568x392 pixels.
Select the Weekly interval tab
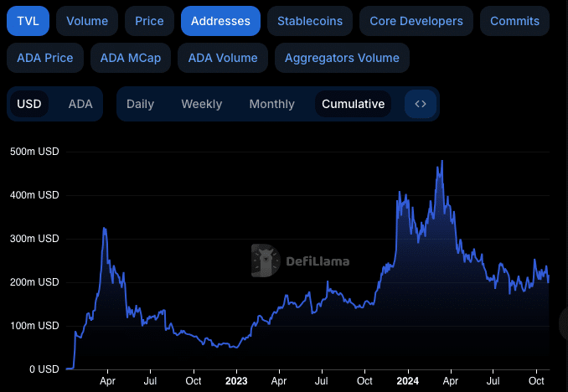tap(201, 104)
